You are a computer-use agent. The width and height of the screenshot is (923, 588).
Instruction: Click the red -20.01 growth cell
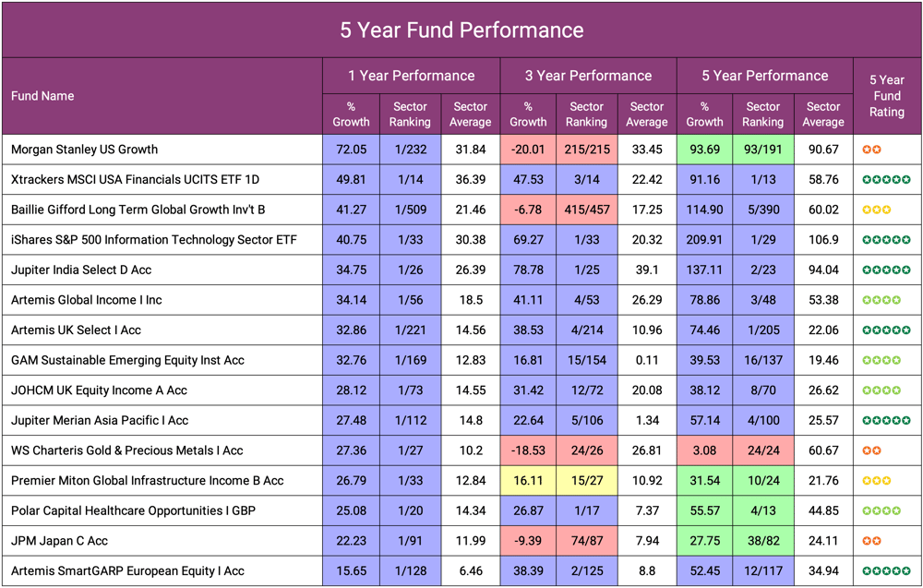tap(528, 150)
